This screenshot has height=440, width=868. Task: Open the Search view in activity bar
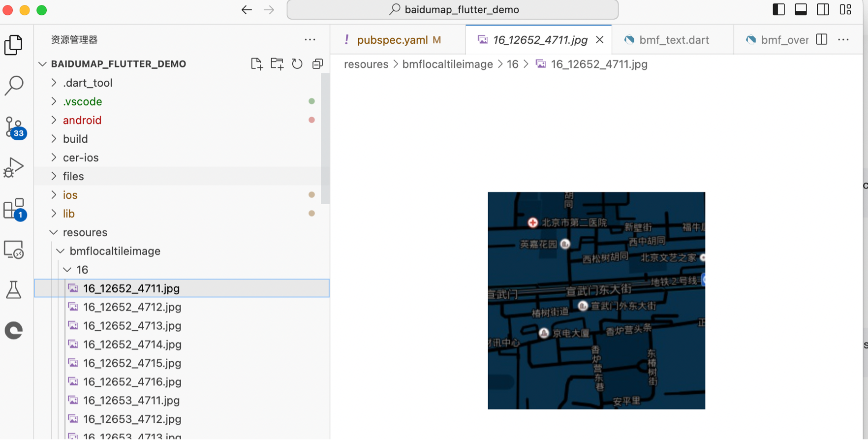(14, 86)
